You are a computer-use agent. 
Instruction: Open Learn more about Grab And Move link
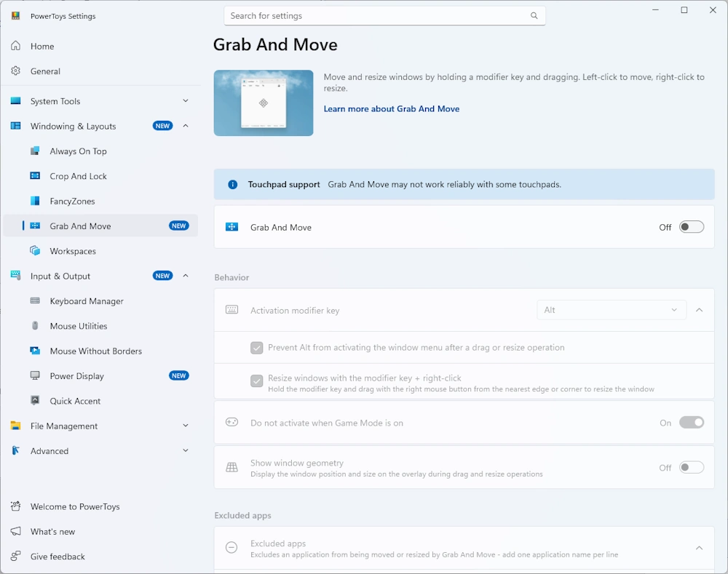tap(391, 109)
